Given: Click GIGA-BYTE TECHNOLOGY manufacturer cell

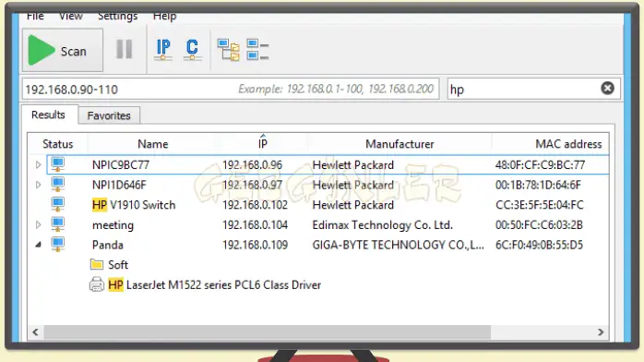Looking at the screenshot, I should [x=398, y=245].
